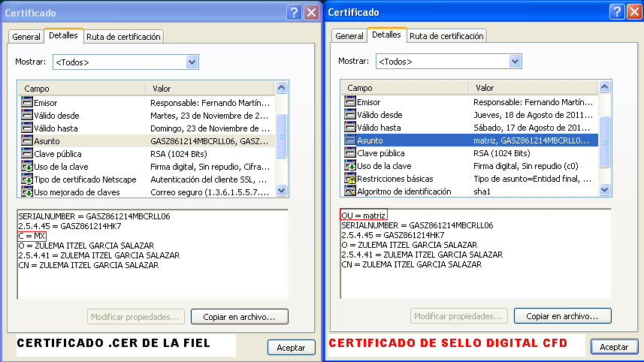Expand the Mostrar combo box in right dialog

(x=515, y=62)
